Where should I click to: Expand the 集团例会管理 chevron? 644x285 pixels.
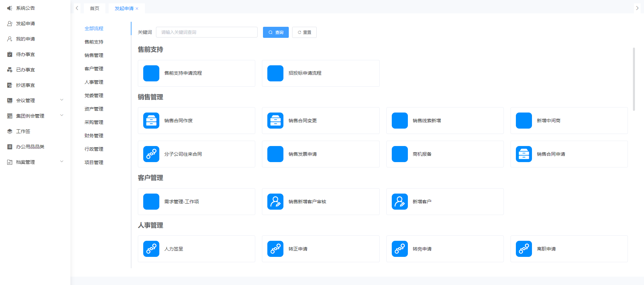(x=62, y=116)
